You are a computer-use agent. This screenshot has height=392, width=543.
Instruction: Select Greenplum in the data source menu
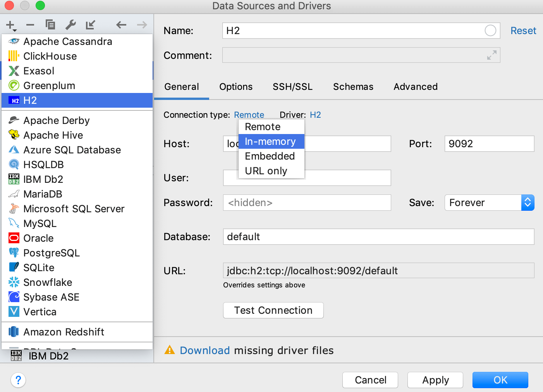pyautogui.click(x=77, y=86)
